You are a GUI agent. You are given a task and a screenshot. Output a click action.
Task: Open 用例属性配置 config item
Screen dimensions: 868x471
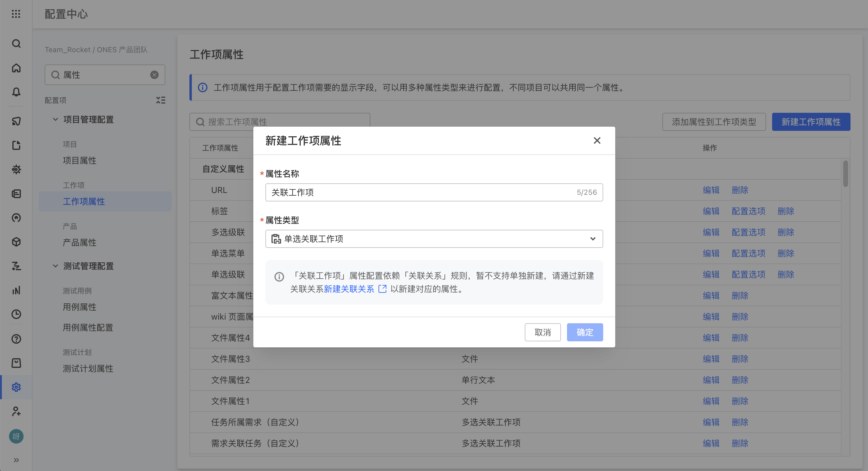88,327
